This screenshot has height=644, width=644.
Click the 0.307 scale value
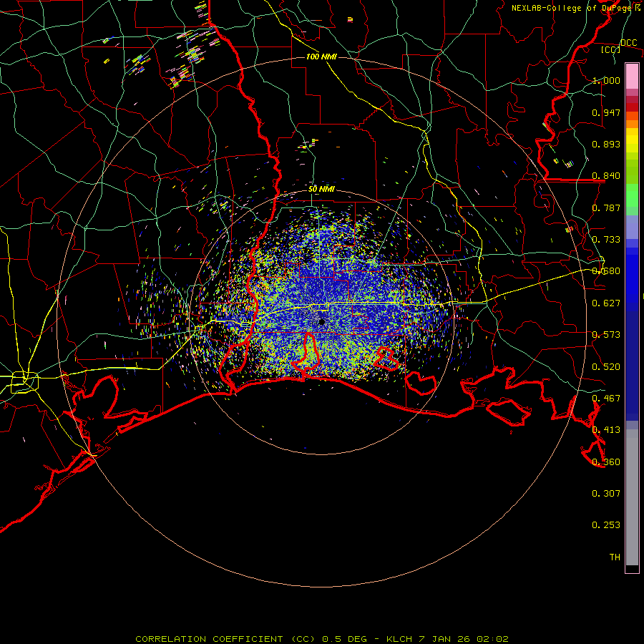coord(606,494)
